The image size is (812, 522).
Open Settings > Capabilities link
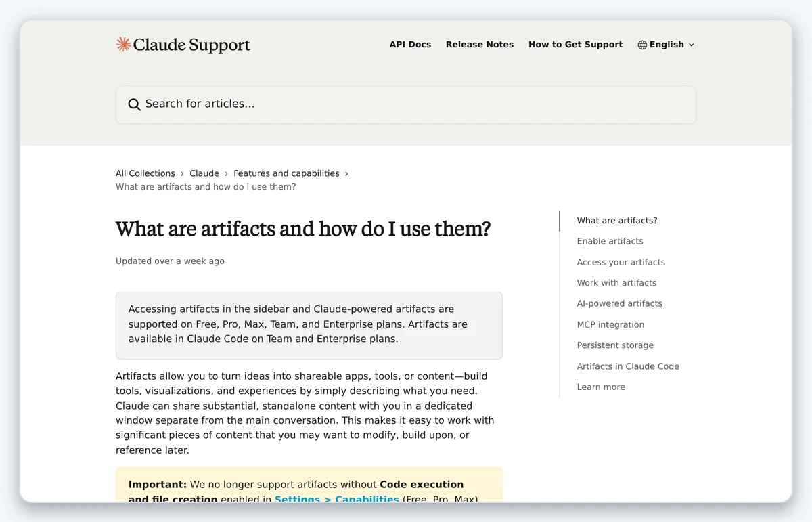(337, 500)
